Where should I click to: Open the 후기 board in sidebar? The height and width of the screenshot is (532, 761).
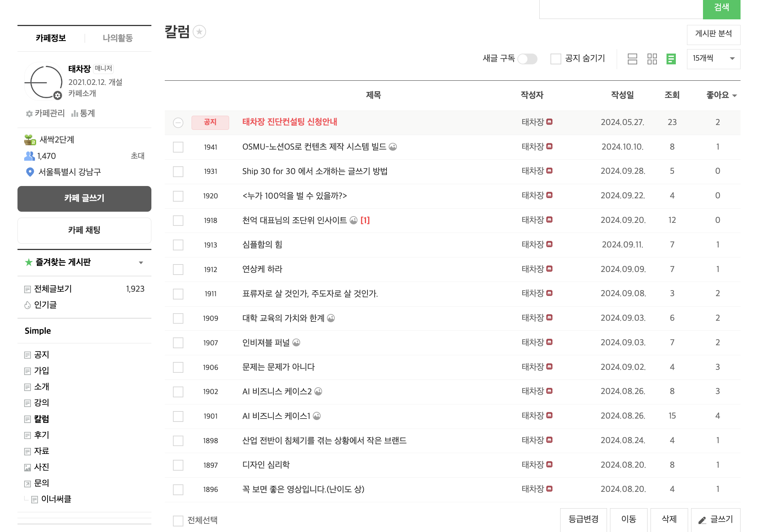pos(42,435)
